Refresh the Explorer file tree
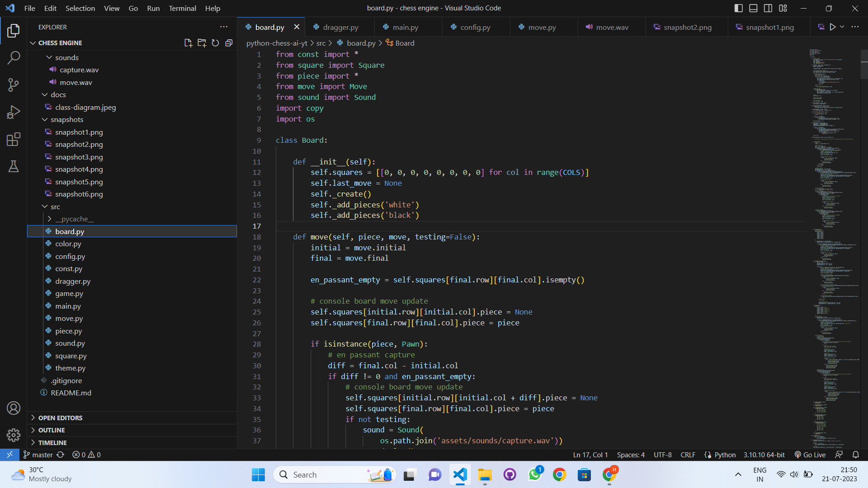Image resolution: width=868 pixels, height=488 pixels. (215, 43)
